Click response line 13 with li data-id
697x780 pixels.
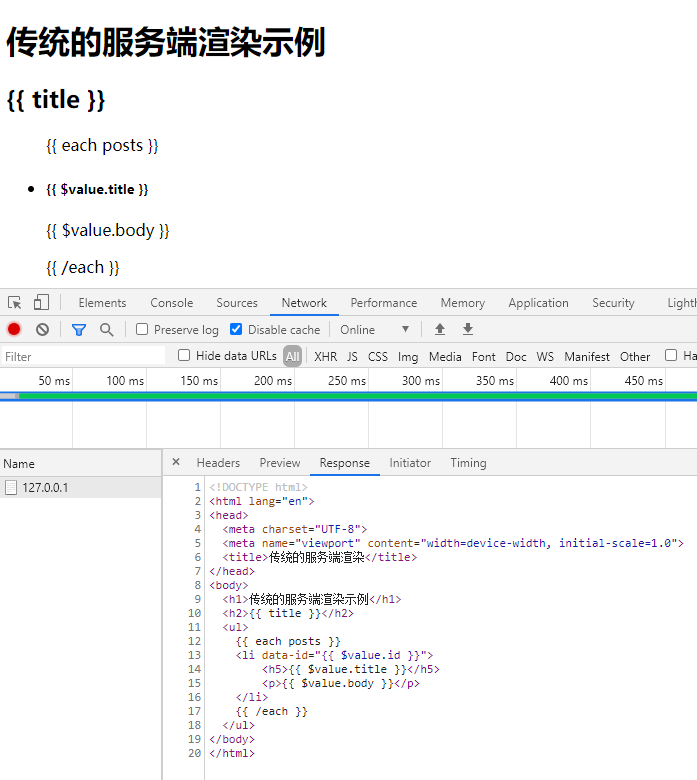[x=334, y=655]
